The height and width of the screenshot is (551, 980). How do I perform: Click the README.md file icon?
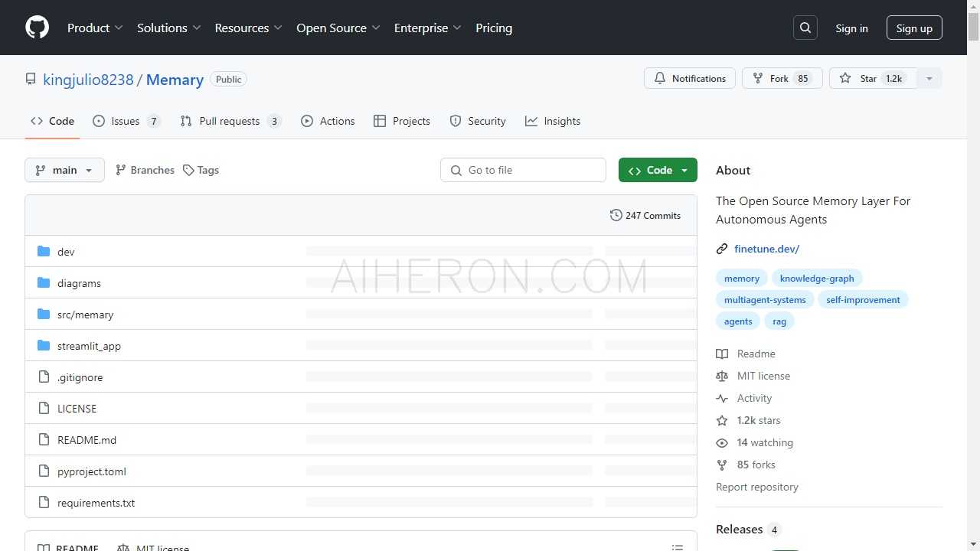(x=44, y=439)
